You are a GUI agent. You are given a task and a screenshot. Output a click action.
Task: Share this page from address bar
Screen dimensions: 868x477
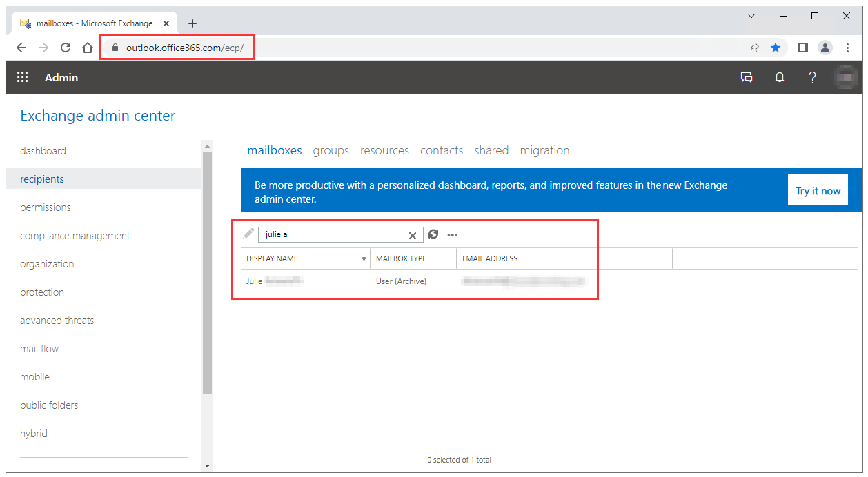(753, 48)
